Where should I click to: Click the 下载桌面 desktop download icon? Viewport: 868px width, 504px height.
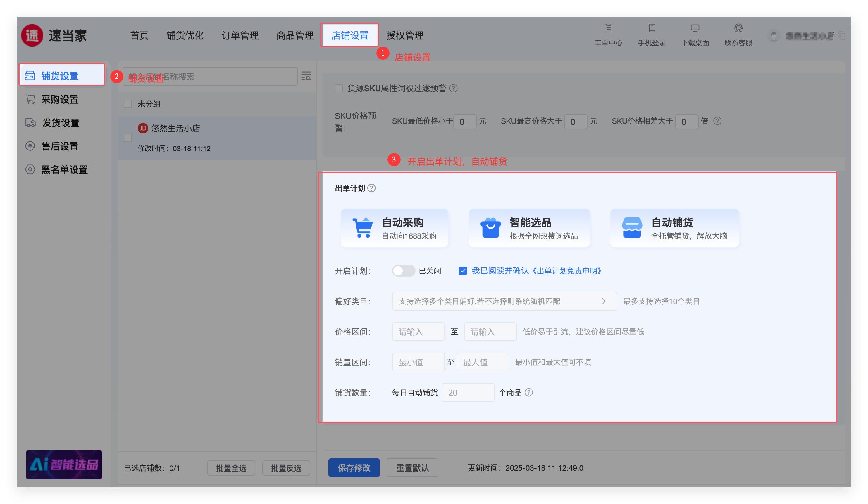tap(695, 28)
